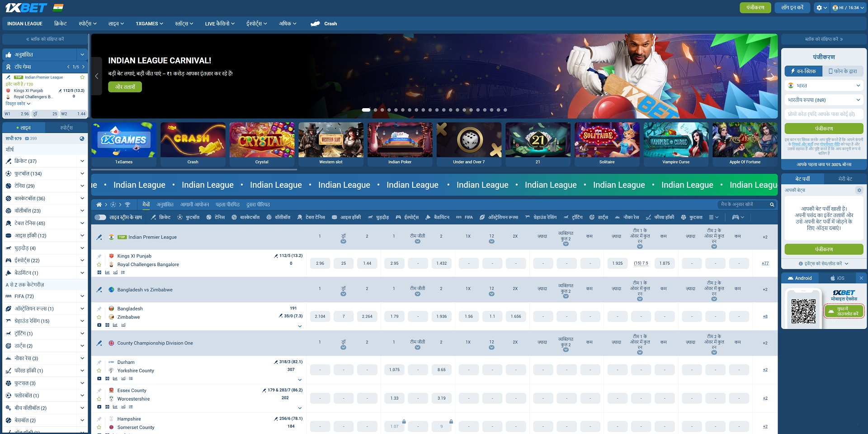
Task: Expand अनुशंसित panel dropdown arrow
Action: 82,55
